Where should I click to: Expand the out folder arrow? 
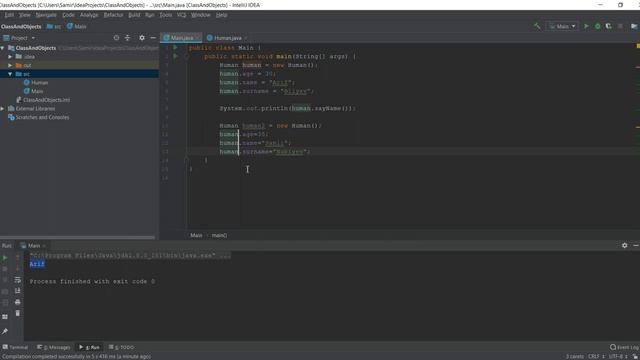pyautogui.click(x=10, y=65)
